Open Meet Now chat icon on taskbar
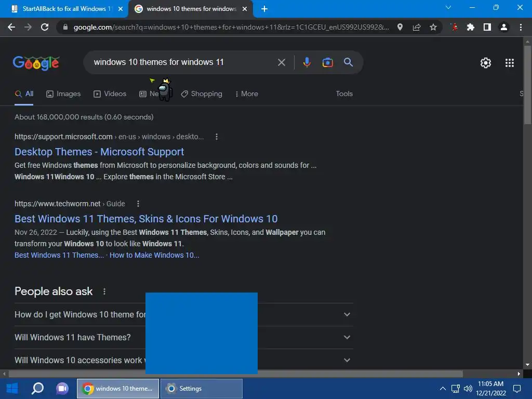Viewport: 532px width, 399px height. (x=62, y=389)
